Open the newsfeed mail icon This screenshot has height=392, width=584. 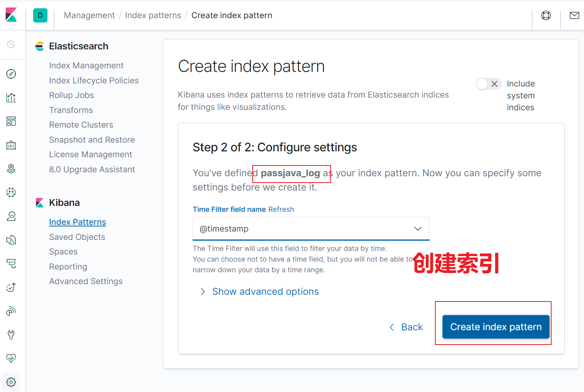tap(574, 15)
